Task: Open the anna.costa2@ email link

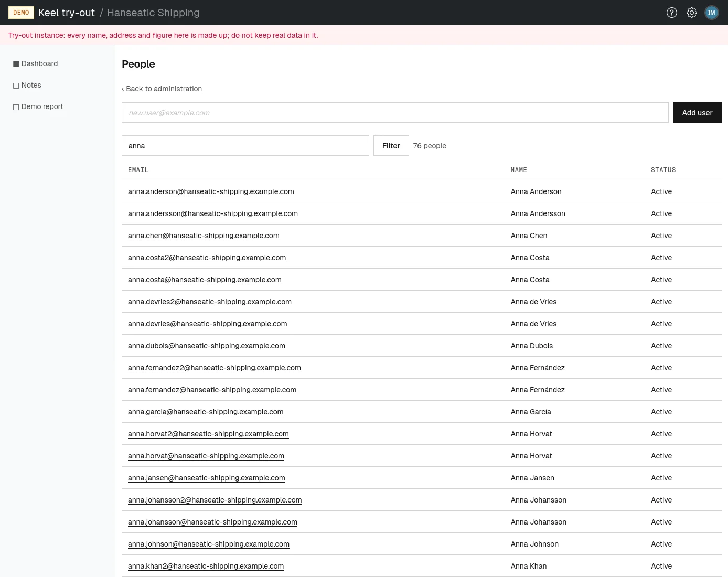Action: (207, 258)
